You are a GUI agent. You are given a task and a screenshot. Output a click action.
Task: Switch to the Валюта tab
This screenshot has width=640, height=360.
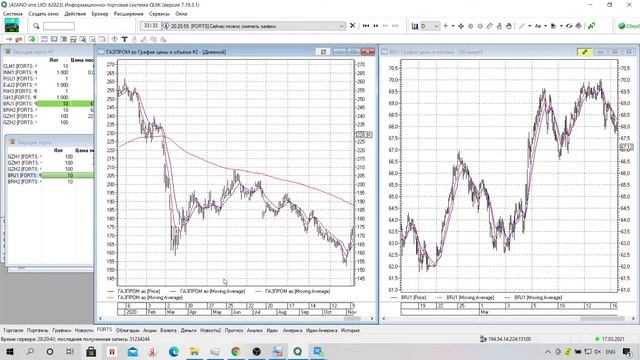click(168, 330)
